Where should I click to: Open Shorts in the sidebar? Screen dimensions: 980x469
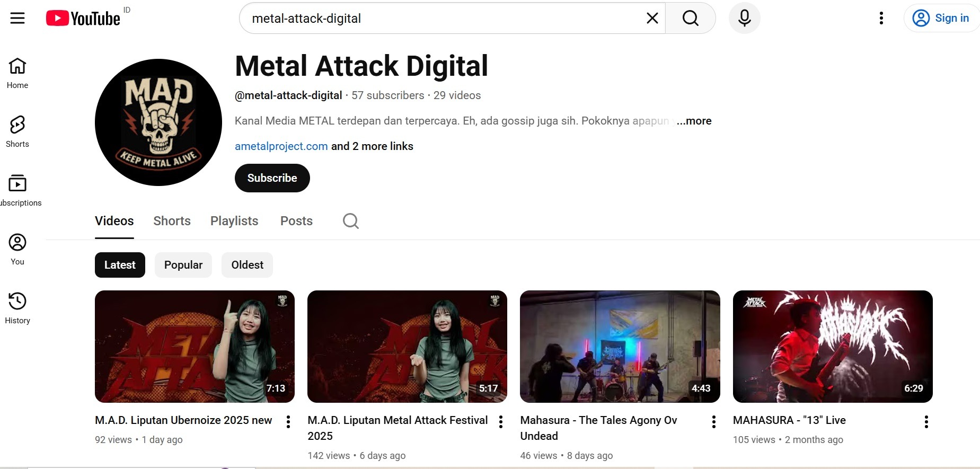pos(17,132)
